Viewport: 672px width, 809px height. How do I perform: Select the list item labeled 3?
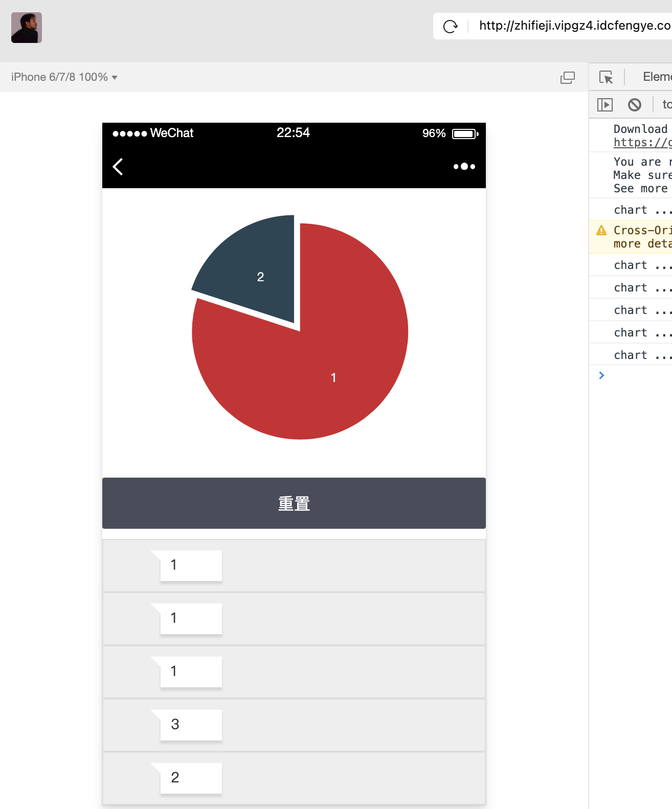[294, 725]
